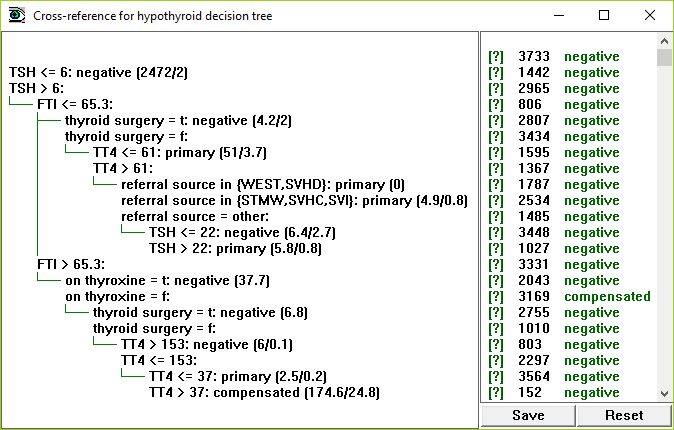This screenshot has height=430, width=674.
Task: Click the See5 eye icon in title bar
Action: (17, 15)
